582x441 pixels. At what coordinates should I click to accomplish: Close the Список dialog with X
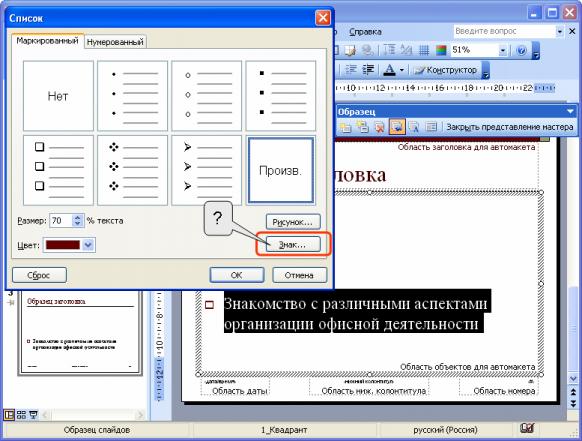click(x=323, y=17)
